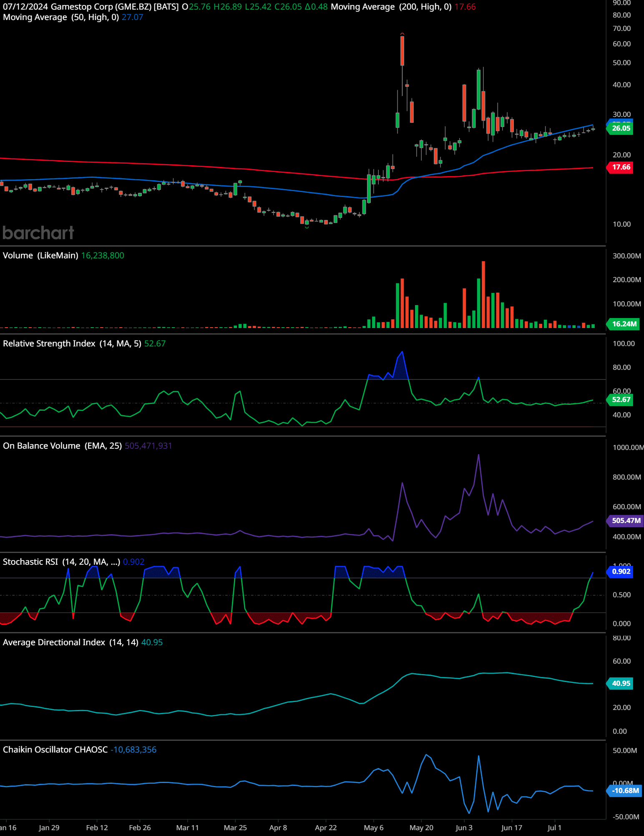Image resolution: width=644 pixels, height=836 pixels.
Task: Click the 600.00M OBV axis label
Action: pyautogui.click(x=626, y=507)
